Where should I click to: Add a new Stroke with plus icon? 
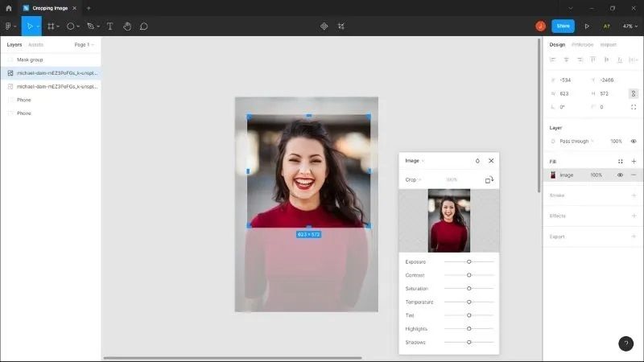click(x=634, y=195)
